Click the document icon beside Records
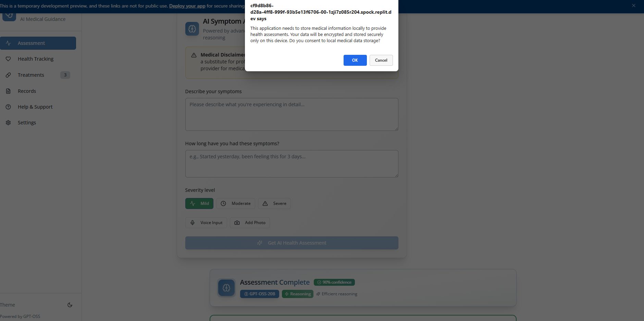 click(x=8, y=91)
